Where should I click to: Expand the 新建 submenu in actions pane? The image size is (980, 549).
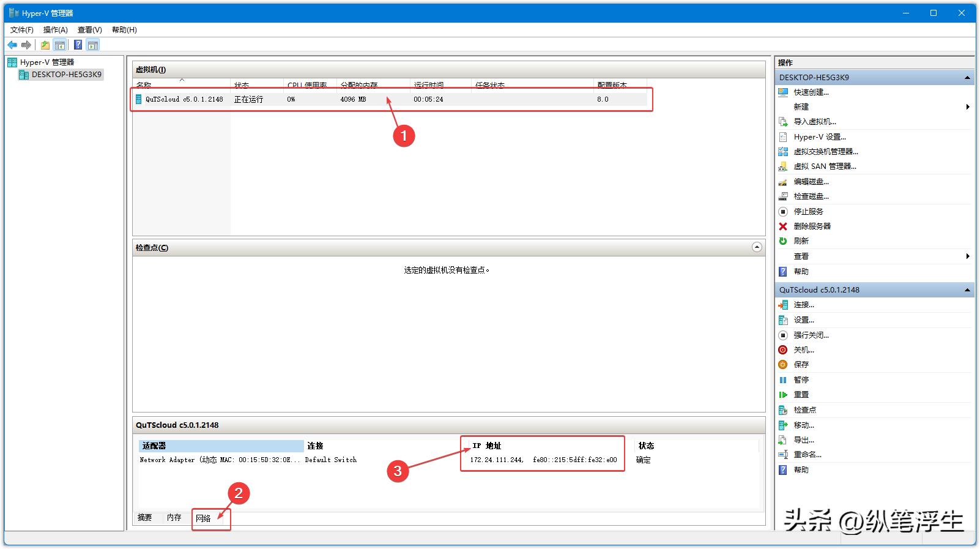click(x=968, y=107)
